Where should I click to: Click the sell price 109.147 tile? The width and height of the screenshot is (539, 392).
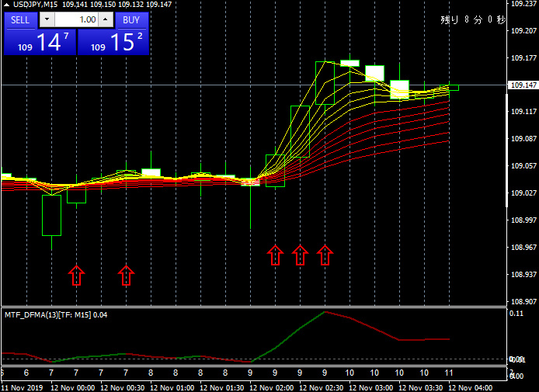40,42
